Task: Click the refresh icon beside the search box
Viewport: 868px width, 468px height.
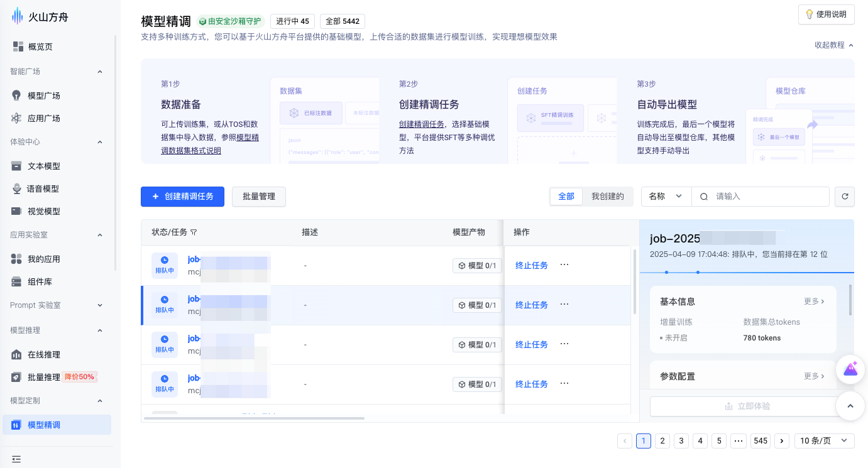Action: click(845, 197)
